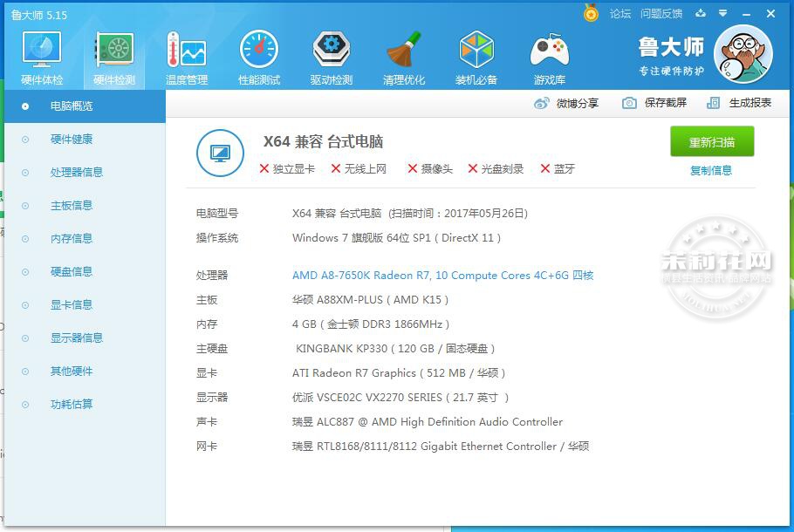The height and width of the screenshot is (532, 794).
Task: Open 处理器信息 sidebar item
Action: pos(85,172)
